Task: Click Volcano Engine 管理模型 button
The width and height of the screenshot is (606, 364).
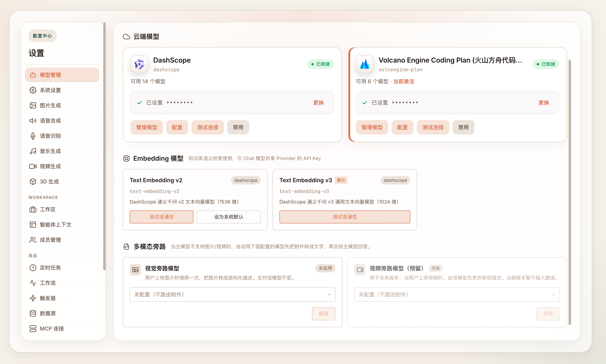Action: click(x=372, y=127)
